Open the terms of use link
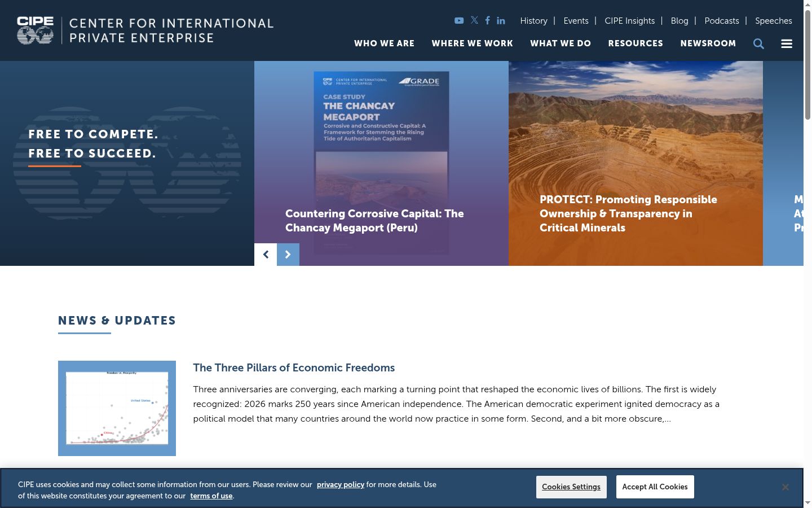This screenshot has width=812, height=508. 211,496
